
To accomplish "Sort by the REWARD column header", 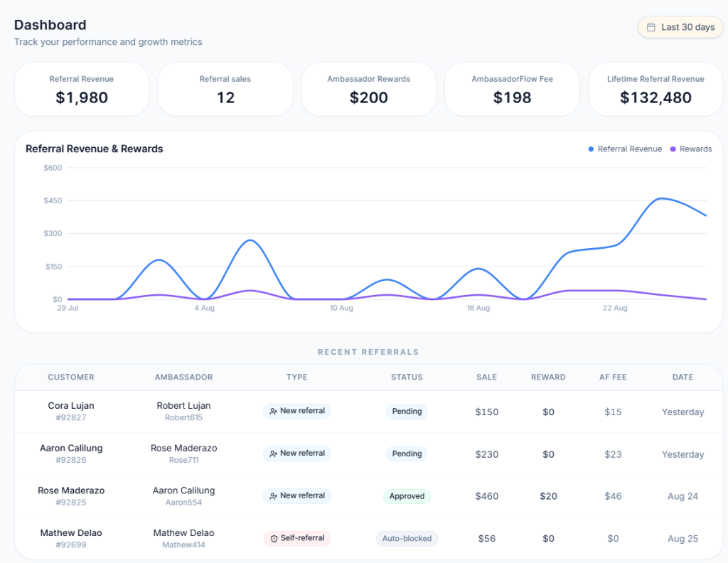I will pyautogui.click(x=548, y=377).
